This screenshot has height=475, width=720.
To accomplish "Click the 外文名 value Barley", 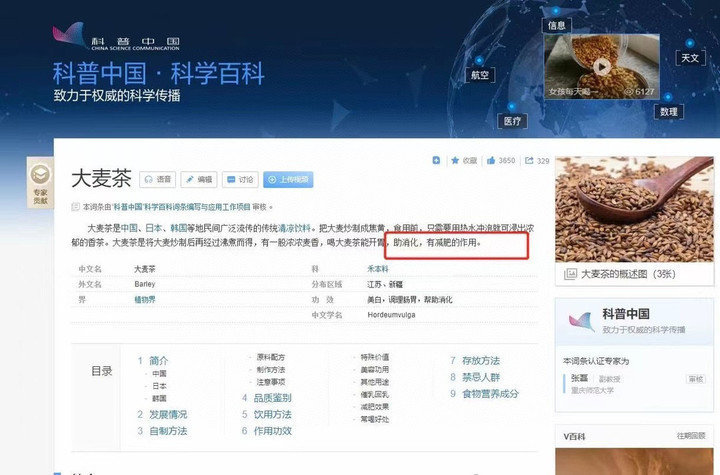I will (x=145, y=284).
